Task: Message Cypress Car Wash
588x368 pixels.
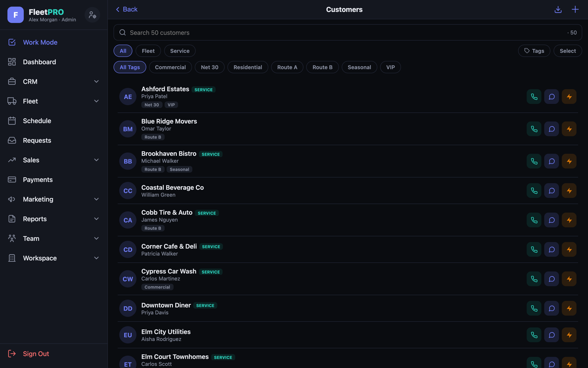Action: click(x=552, y=279)
